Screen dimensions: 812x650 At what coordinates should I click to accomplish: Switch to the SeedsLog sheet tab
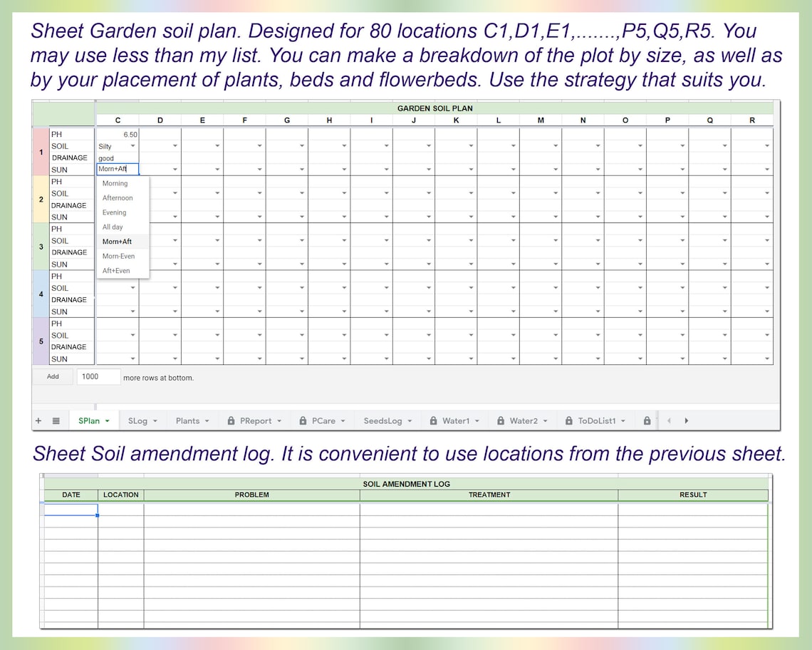(382, 421)
